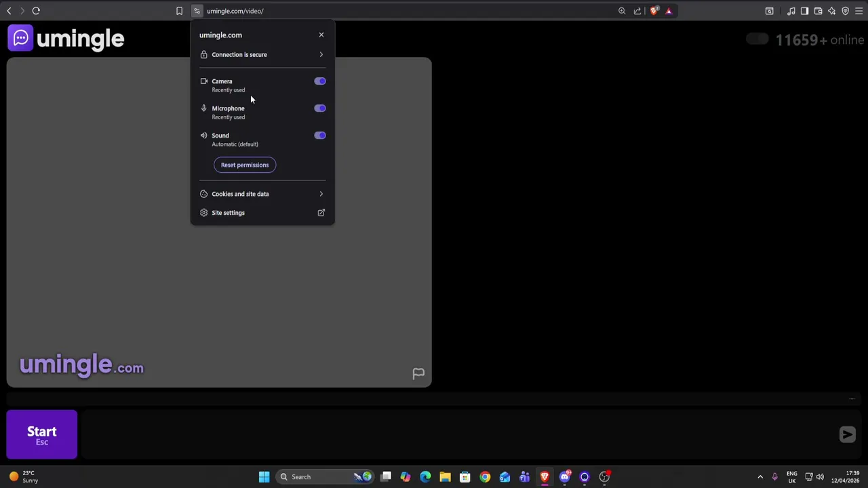Open the Windows Start menu
Screen dimensions: 868x488
click(264, 476)
